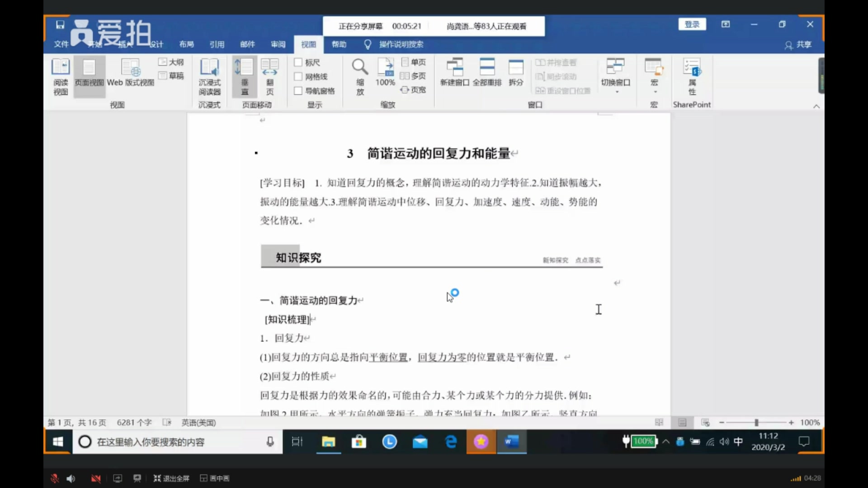Switch to 阅读视图 reading view
Viewport: 868px width, 488px height.
pyautogui.click(x=61, y=76)
